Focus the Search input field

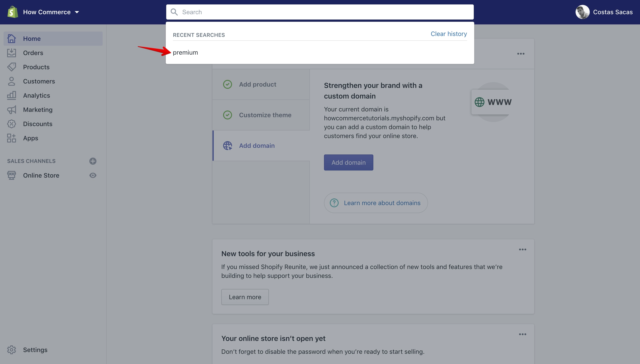click(320, 12)
